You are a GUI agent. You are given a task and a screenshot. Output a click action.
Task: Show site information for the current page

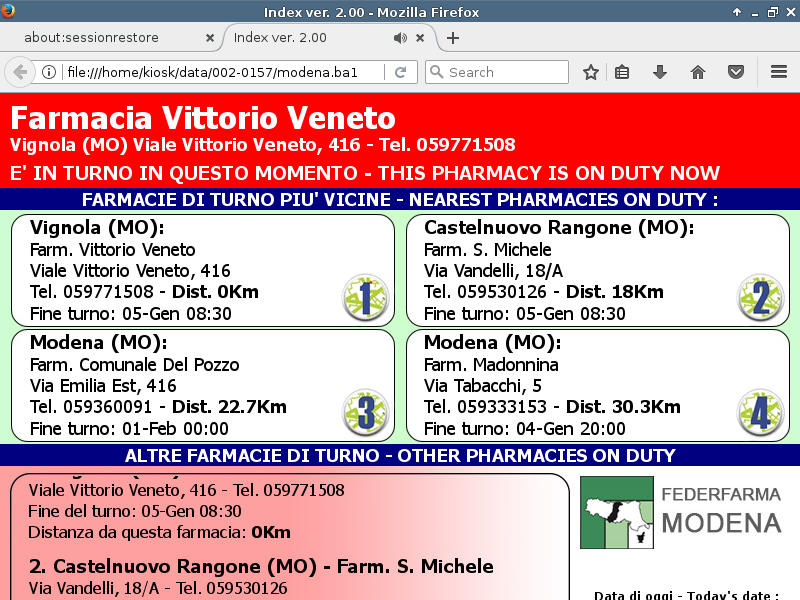click(48, 72)
